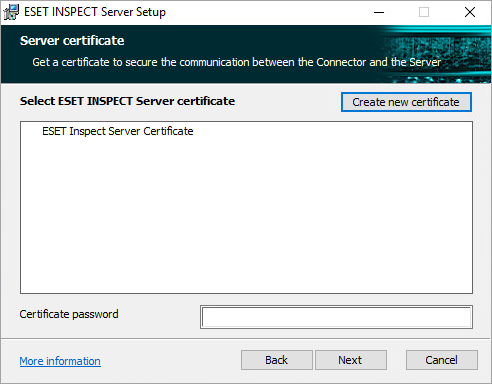The image size is (492, 384).
Task: Cancel the ESET INSPECT Server Setup
Action: click(x=442, y=360)
